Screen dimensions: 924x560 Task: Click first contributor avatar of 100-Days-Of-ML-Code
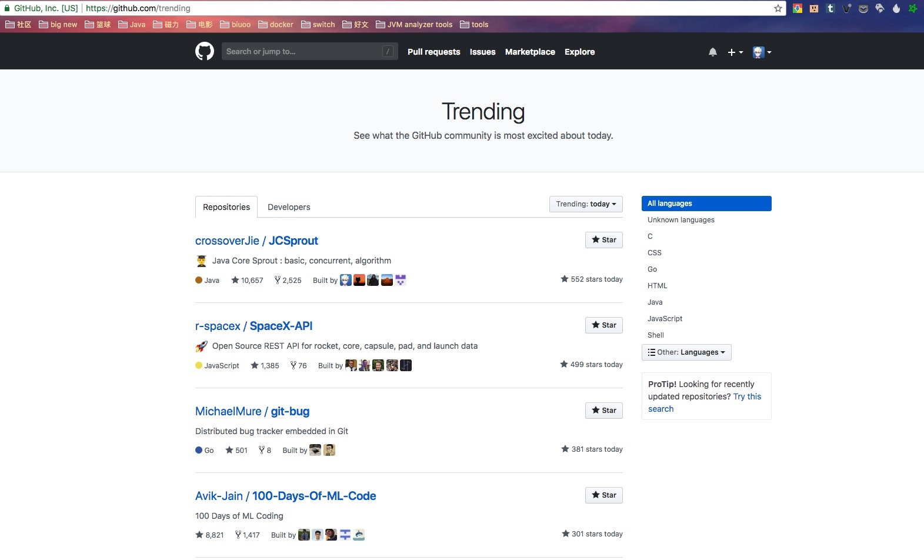click(x=304, y=535)
